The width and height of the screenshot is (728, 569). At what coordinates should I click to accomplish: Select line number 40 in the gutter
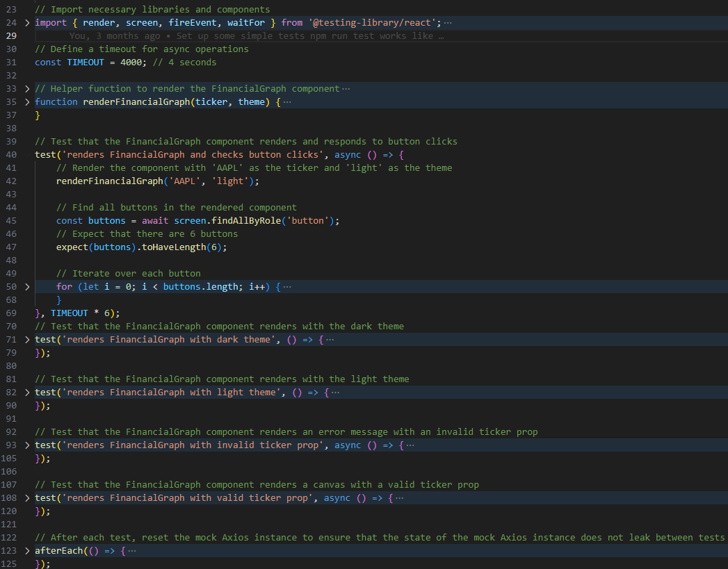[11, 155]
